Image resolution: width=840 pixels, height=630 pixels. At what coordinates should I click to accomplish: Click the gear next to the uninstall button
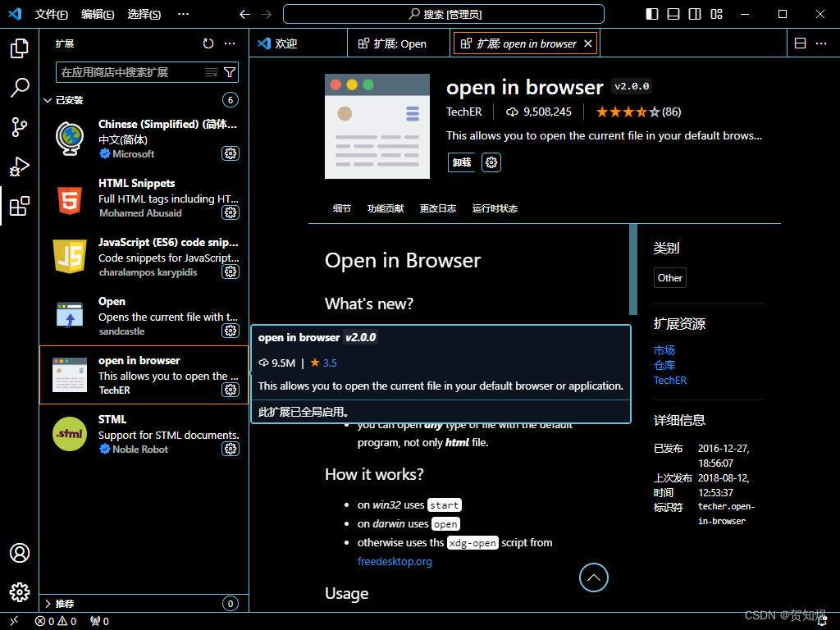pyautogui.click(x=491, y=162)
